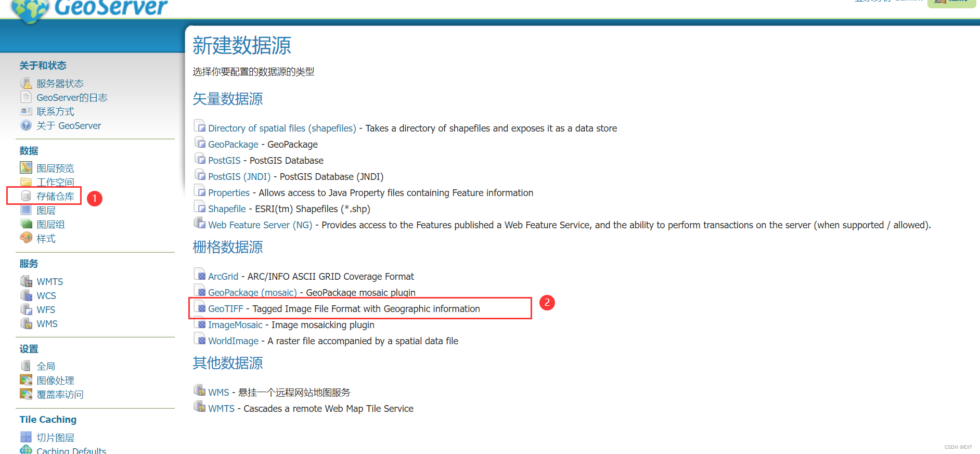The height and width of the screenshot is (454, 980).
Task: Open WMS service settings in sidebar
Action: pos(47,323)
